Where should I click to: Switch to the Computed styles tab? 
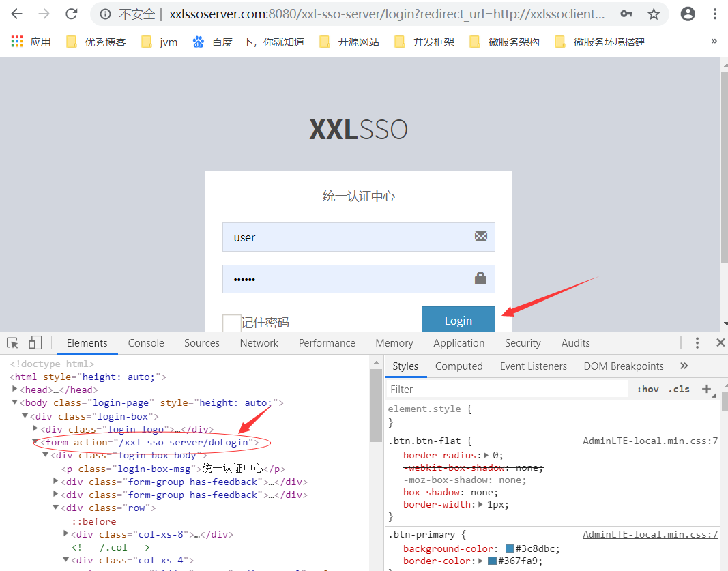(x=458, y=366)
